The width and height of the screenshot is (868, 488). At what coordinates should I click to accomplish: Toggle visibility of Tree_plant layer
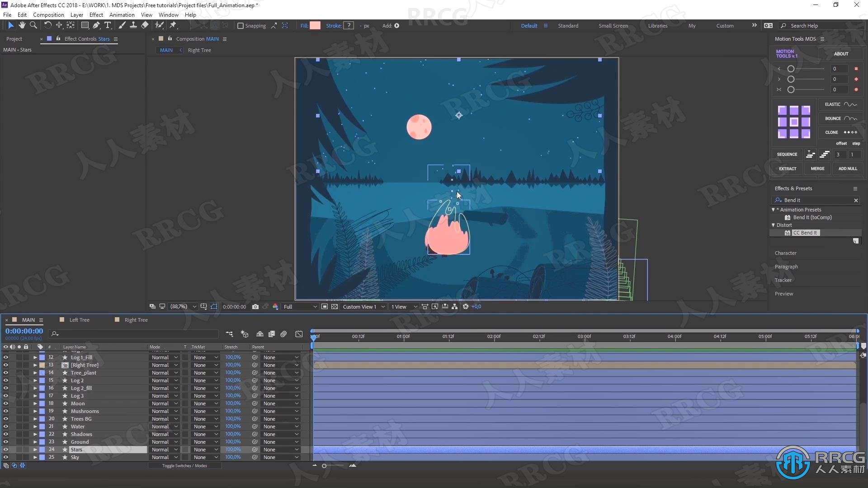(x=5, y=373)
